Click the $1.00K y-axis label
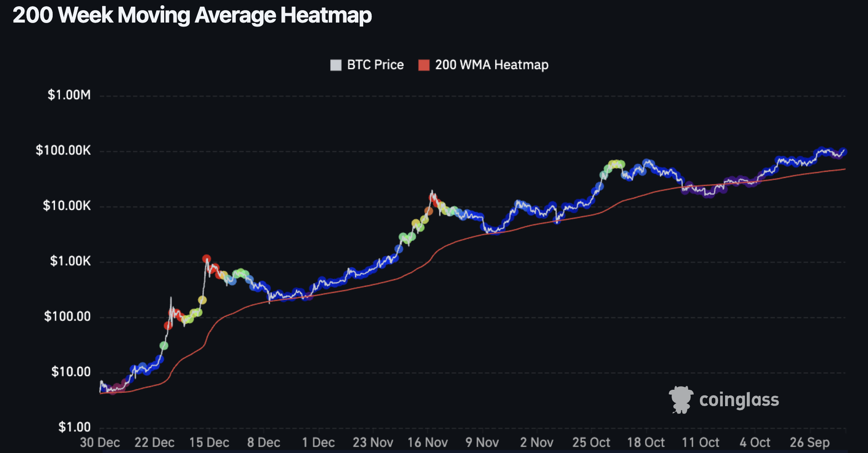 tap(70, 261)
